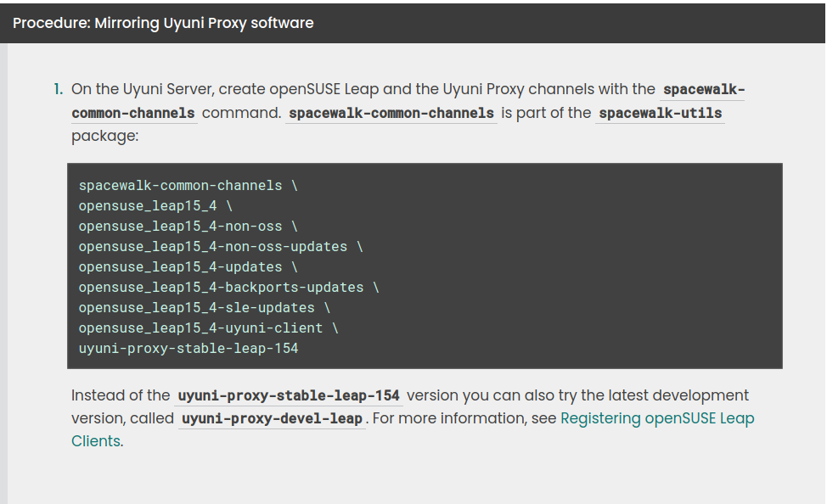The width and height of the screenshot is (827, 504).
Task: Select the code block containing channel commands
Action: (425, 265)
